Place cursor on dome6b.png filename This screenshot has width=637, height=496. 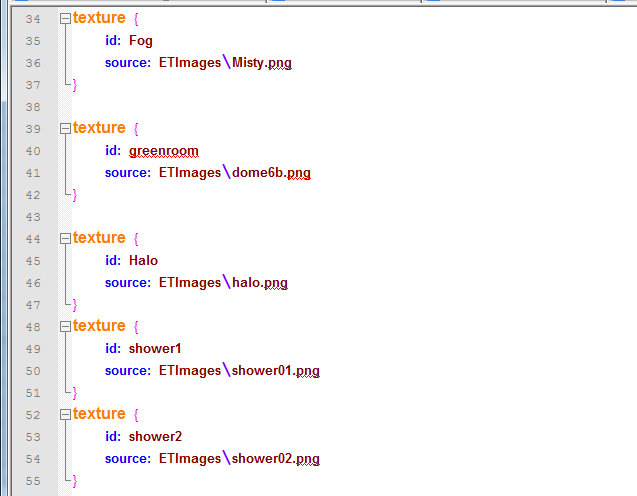[271, 173]
